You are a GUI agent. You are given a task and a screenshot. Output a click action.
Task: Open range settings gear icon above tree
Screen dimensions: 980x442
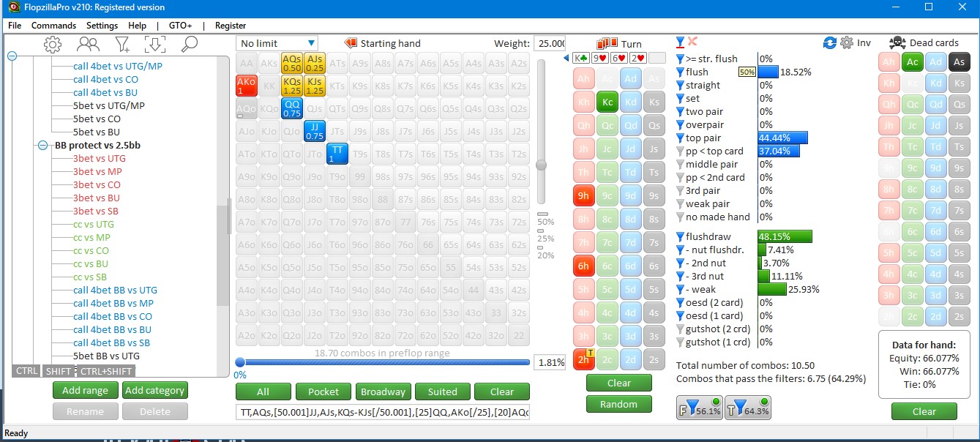point(52,45)
